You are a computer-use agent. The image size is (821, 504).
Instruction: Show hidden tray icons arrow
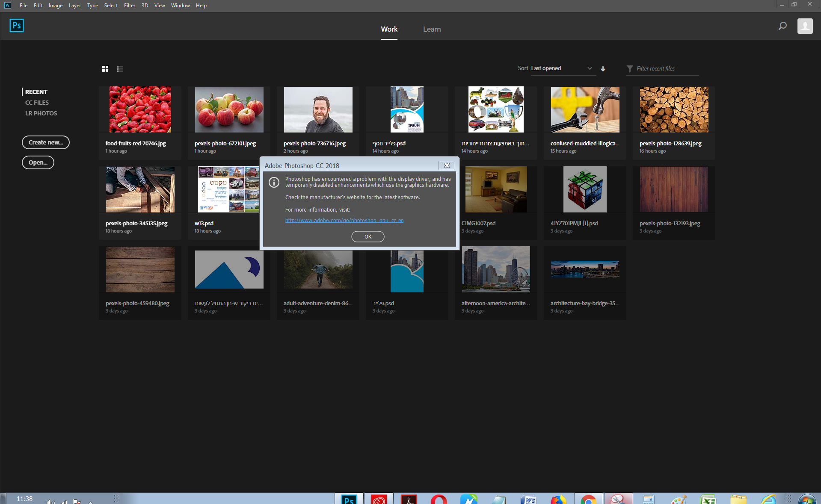click(90, 502)
